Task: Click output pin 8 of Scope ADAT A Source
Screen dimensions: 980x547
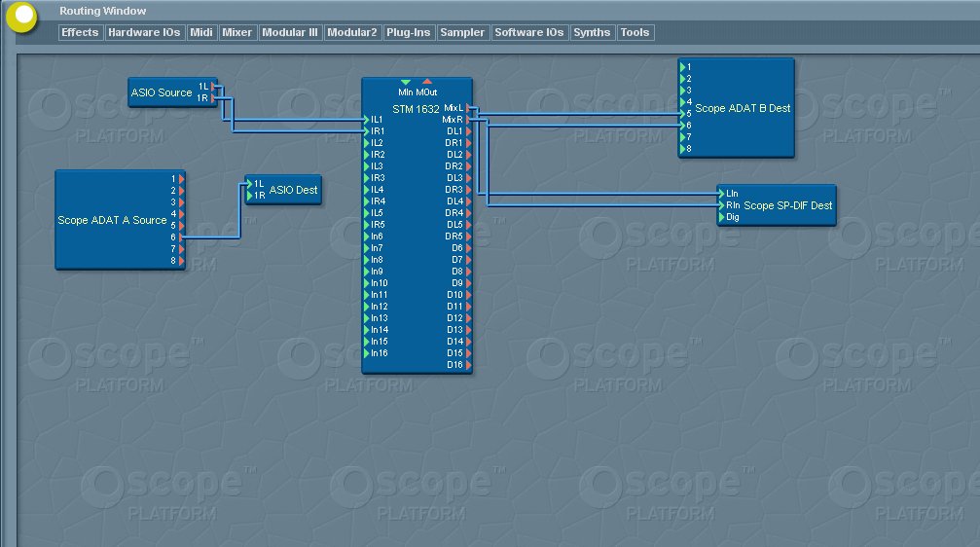Action: [181, 261]
